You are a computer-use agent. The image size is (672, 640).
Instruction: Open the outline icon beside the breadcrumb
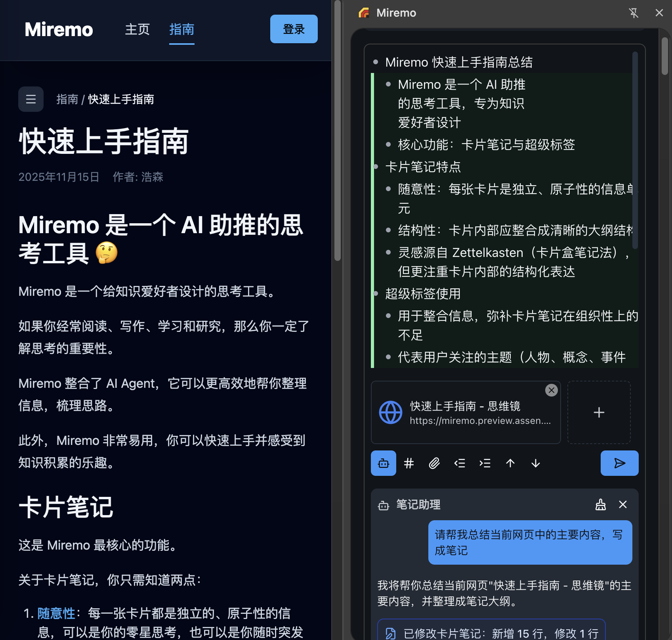pos(31,99)
